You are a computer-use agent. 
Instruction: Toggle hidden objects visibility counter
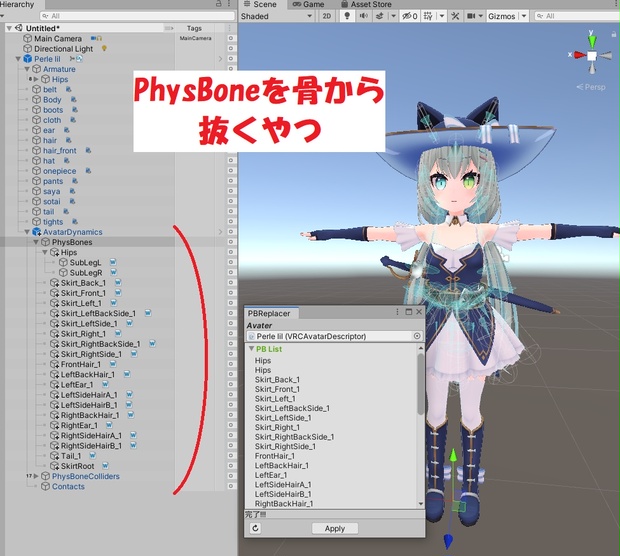click(409, 16)
